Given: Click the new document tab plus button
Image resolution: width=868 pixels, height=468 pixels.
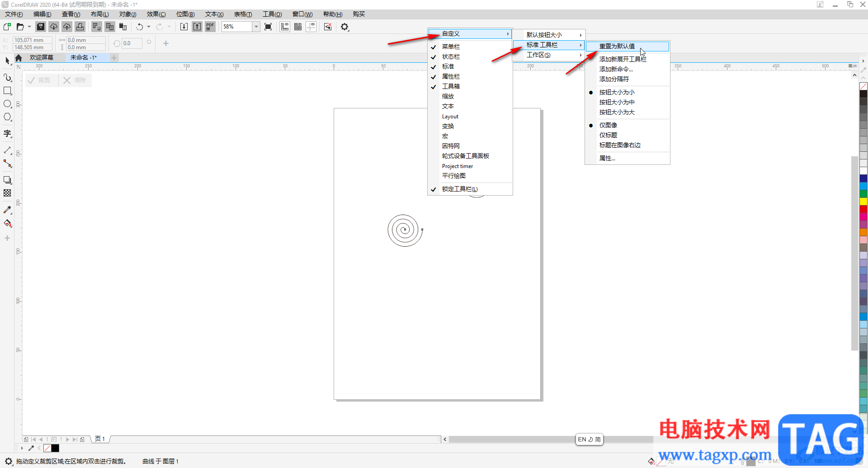Looking at the screenshot, I should point(114,57).
